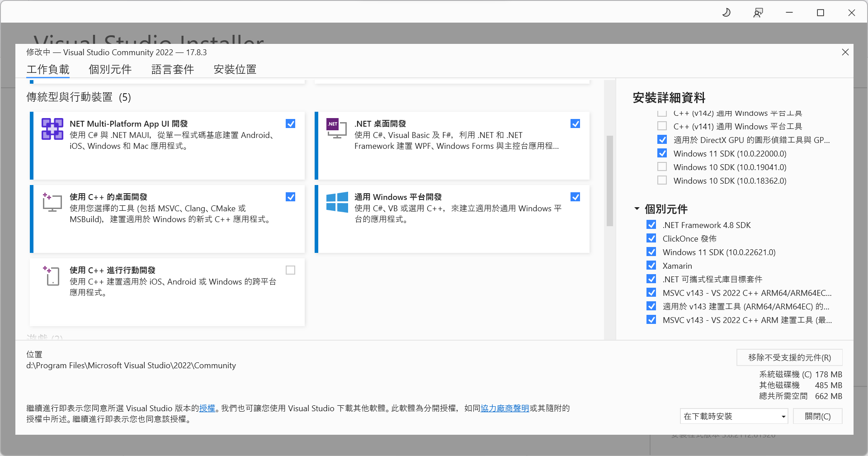The height and width of the screenshot is (456, 868).
Task: Uncheck .NET Framework 4.8 SDK component
Action: (x=651, y=224)
